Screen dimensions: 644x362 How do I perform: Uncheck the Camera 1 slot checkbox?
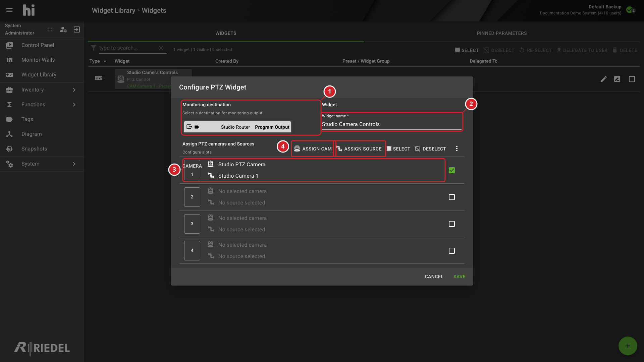point(452,170)
